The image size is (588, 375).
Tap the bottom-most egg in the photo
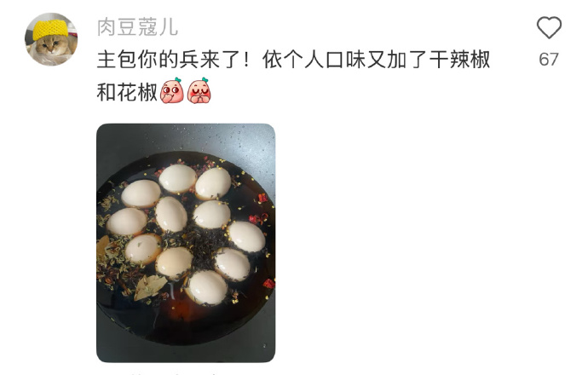coord(206,287)
